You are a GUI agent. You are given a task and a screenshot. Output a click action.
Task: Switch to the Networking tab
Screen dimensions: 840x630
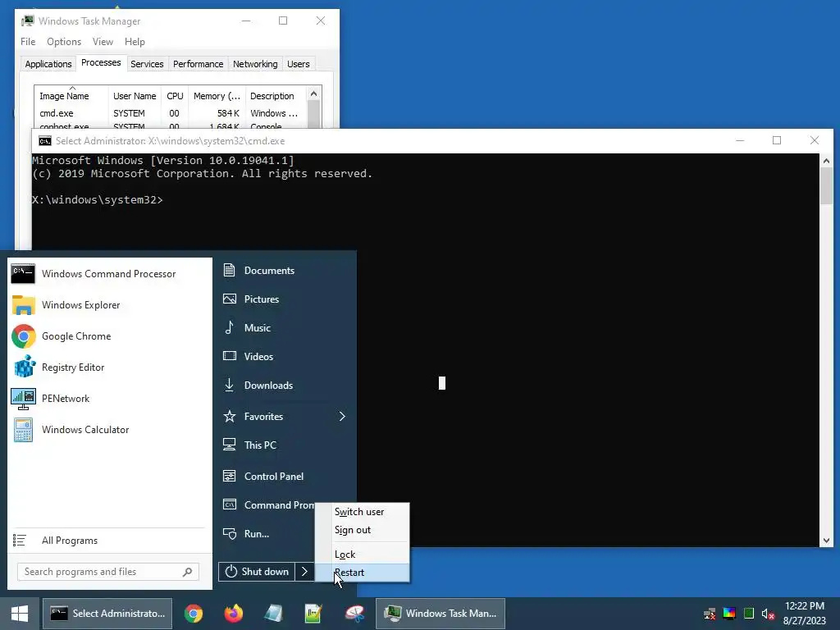coord(255,64)
